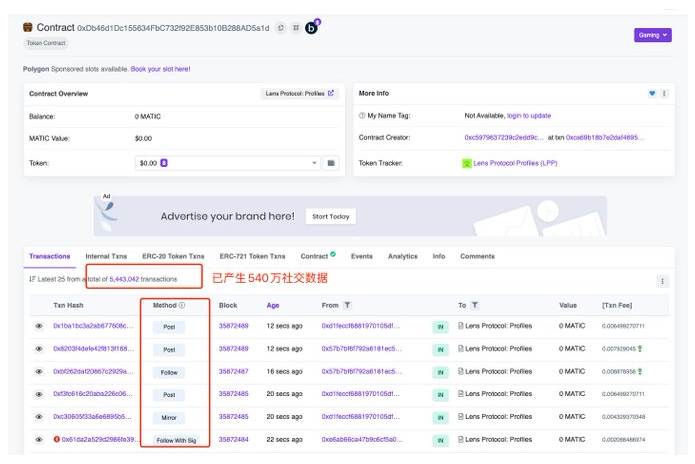Filter the From column
695x464 pixels.
[348, 305]
